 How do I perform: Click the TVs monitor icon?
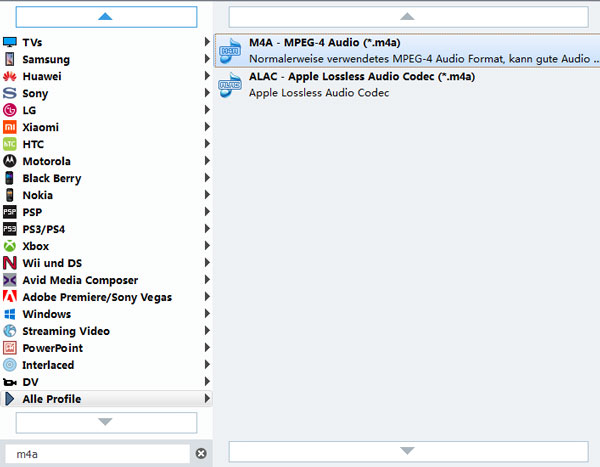click(x=10, y=42)
